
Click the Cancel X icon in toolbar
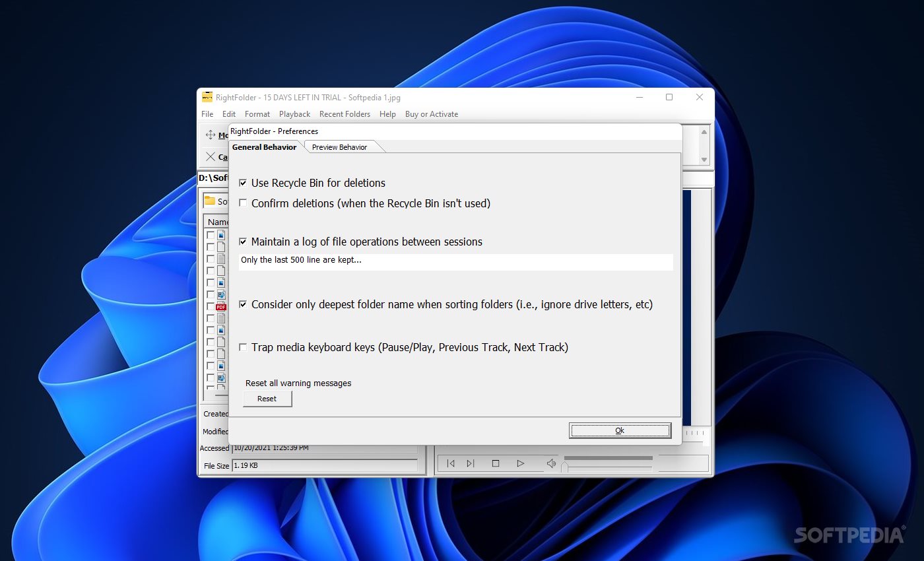(211, 156)
